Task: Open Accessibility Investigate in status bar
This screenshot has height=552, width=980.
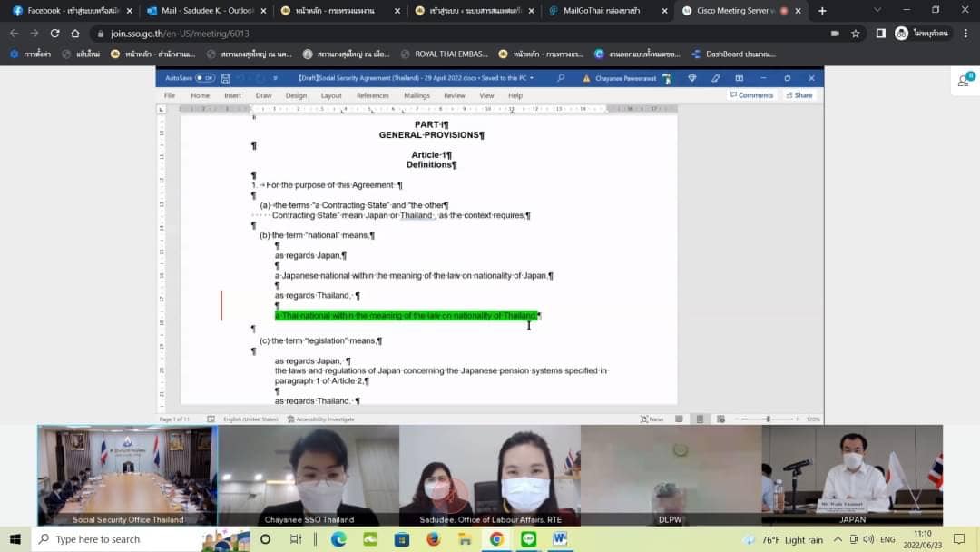Action: point(321,419)
